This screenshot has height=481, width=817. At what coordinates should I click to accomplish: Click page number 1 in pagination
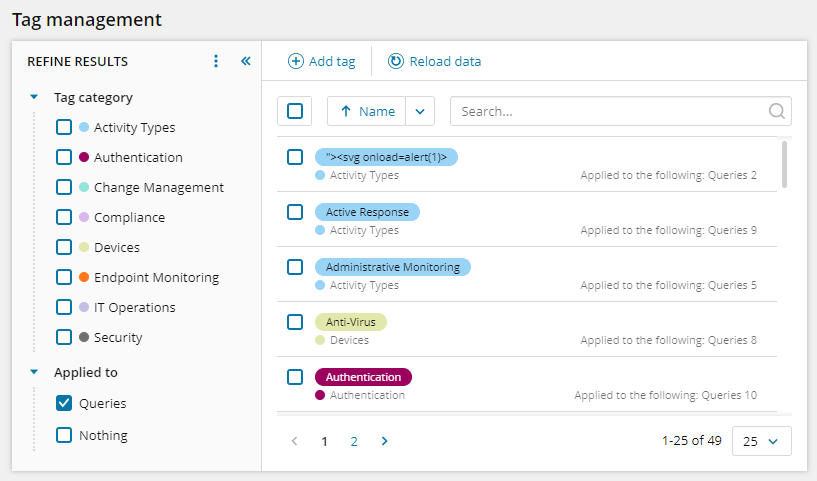pos(324,441)
